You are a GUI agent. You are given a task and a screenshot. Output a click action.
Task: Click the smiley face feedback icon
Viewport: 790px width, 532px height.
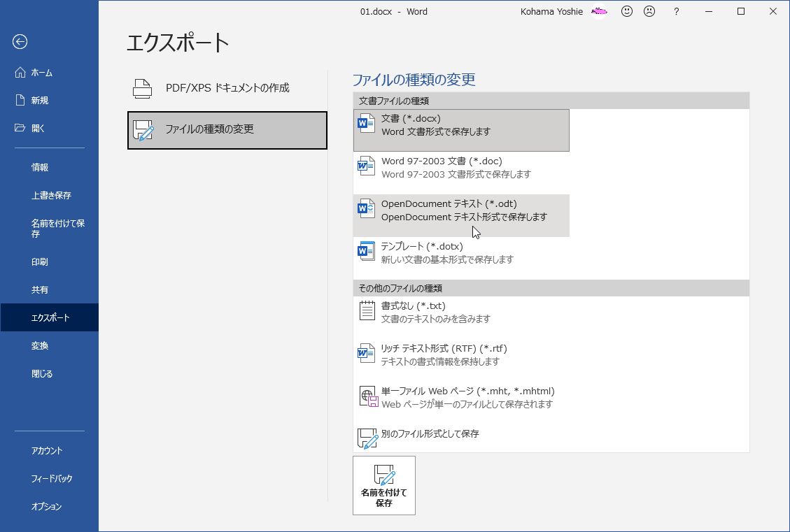[627, 11]
